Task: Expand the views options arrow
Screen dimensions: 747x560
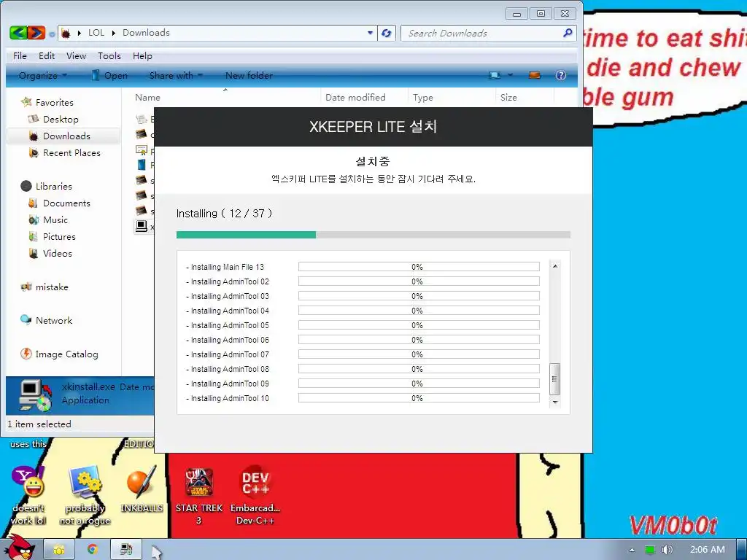Action: [510, 75]
